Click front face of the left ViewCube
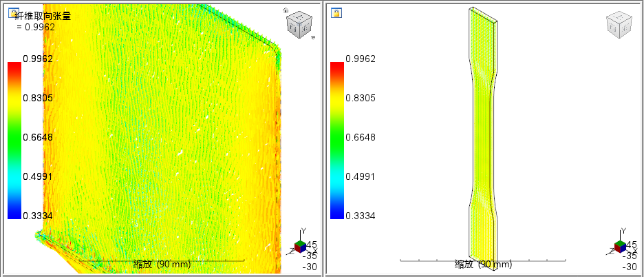 (x=294, y=28)
